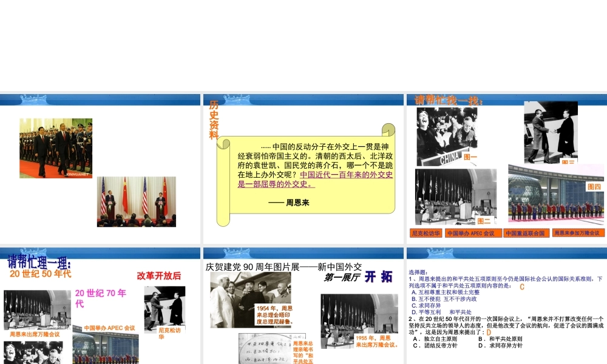Click the orange answer letter C for question 1
The width and height of the screenshot is (607, 364).
pos(522,286)
